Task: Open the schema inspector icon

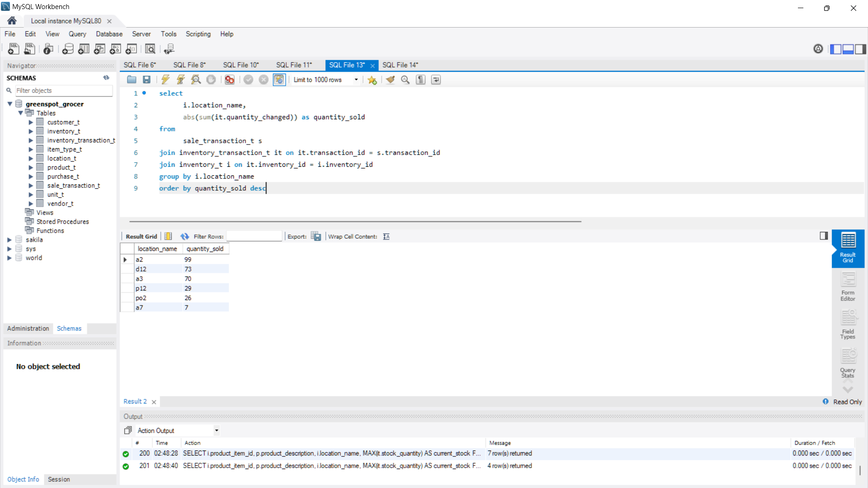Action: point(48,49)
